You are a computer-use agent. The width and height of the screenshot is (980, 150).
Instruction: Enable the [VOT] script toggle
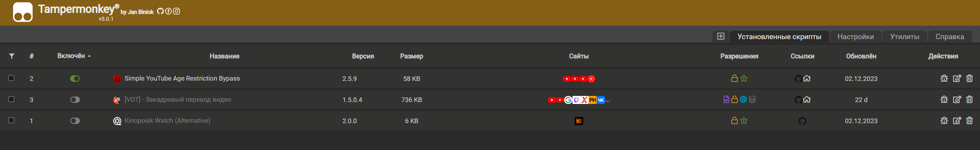tap(75, 100)
